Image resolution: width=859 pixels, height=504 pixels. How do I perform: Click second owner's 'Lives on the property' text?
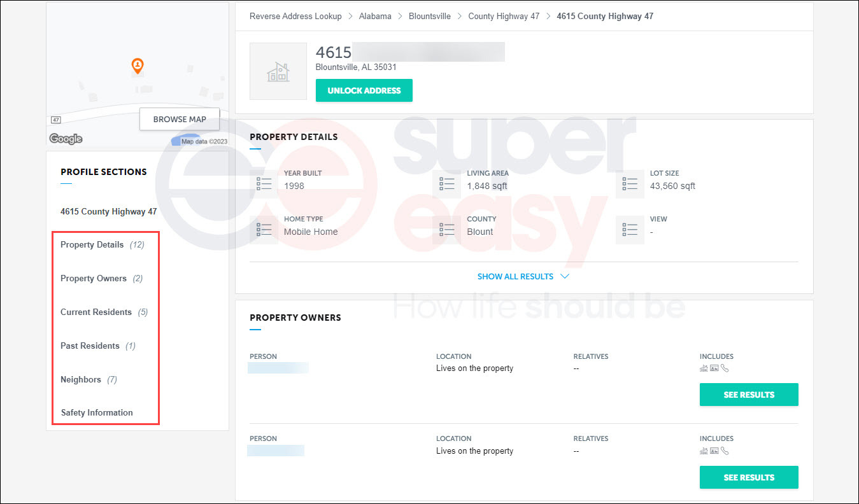[x=474, y=451]
